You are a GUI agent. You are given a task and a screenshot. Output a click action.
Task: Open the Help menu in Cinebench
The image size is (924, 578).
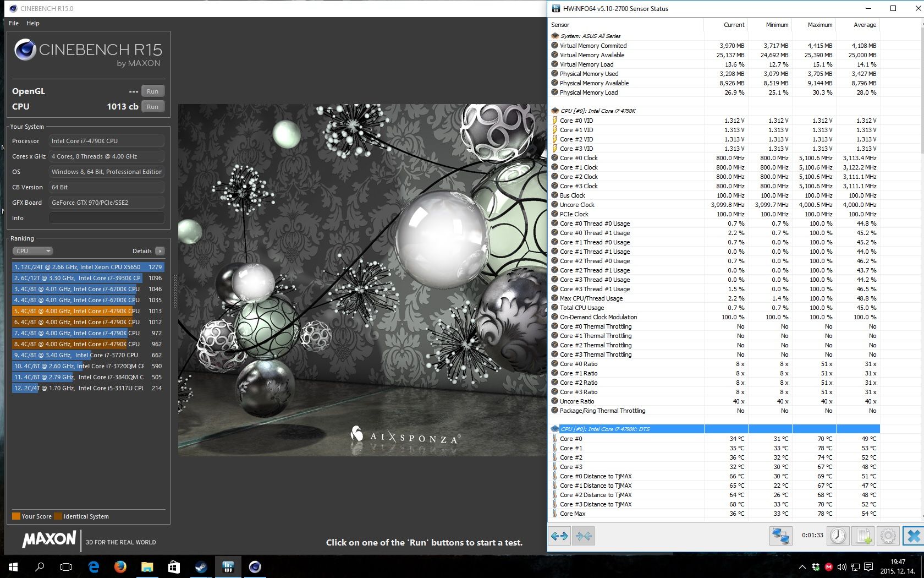tap(33, 23)
